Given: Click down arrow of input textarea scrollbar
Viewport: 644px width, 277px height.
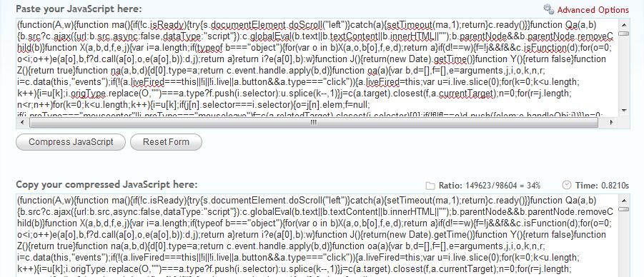Looking at the screenshot, I should click(x=623, y=111).
